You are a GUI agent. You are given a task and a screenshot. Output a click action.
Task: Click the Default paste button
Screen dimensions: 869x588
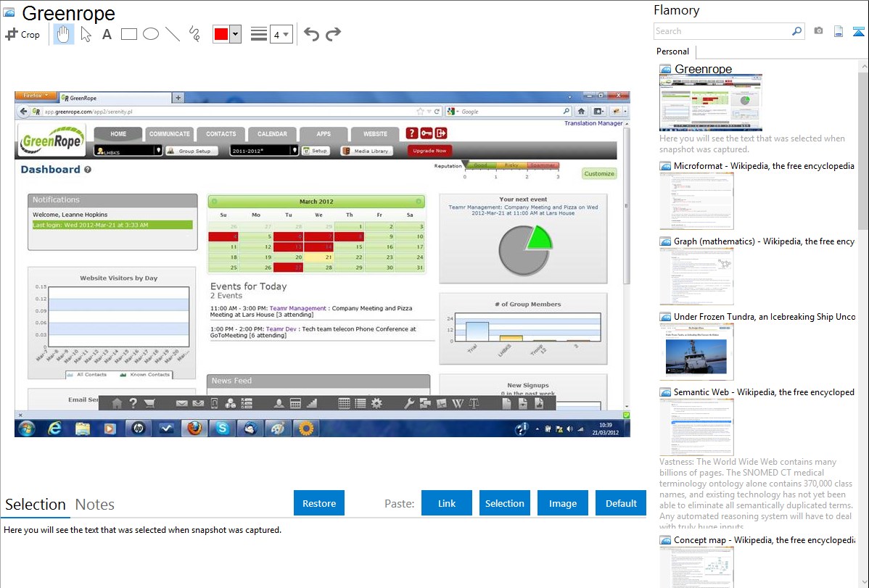click(x=621, y=503)
